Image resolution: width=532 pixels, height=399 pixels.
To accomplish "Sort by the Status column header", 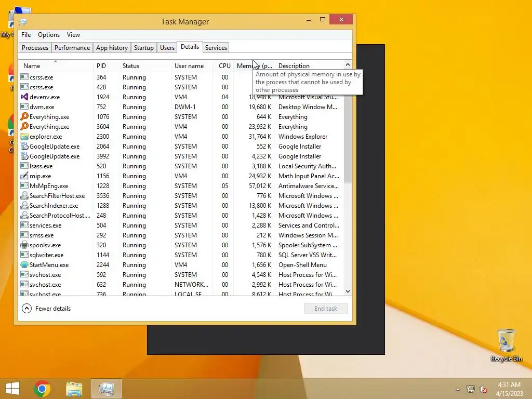I will point(145,66).
